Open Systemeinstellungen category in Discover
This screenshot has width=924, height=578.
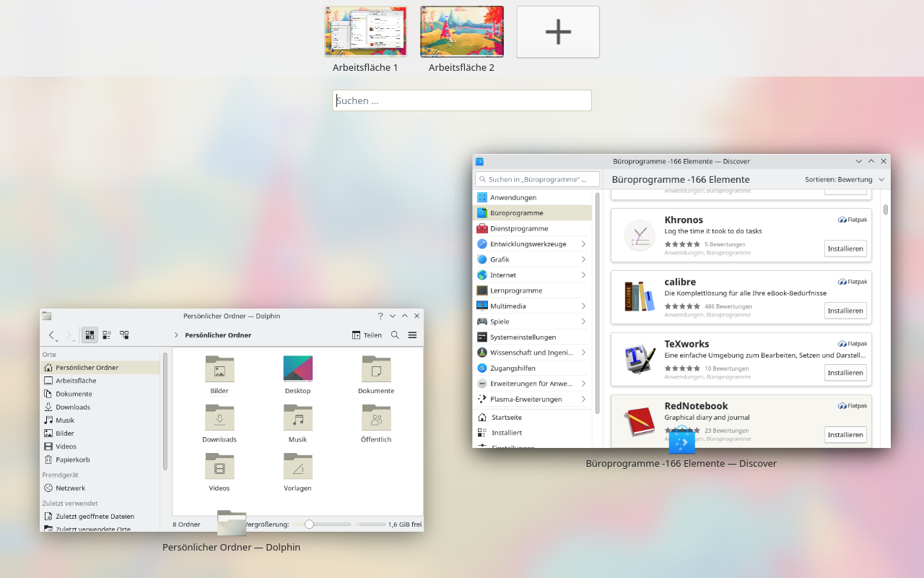532,337
